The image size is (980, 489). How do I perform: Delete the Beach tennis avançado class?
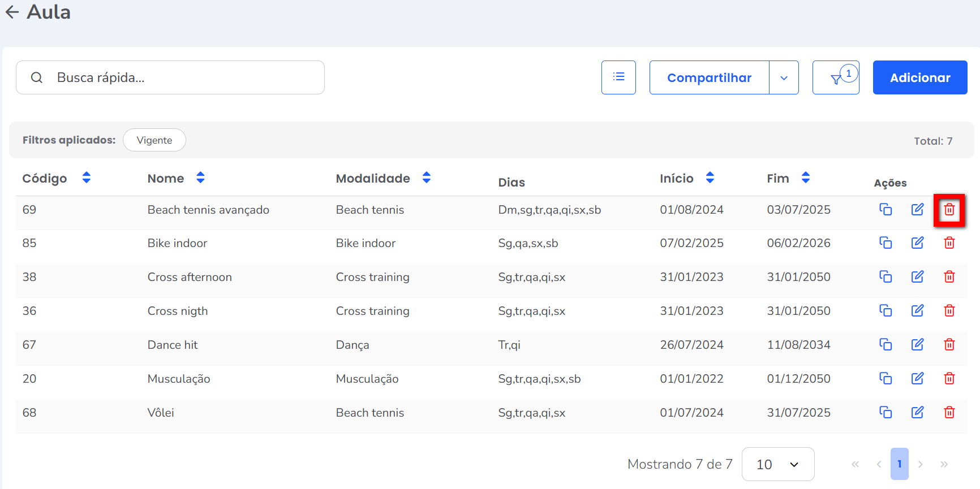point(949,210)
